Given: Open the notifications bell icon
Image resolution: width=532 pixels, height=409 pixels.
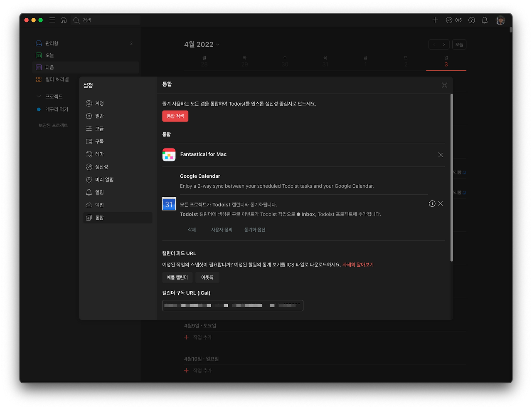Looking at the screenshot, I should coord(485,20).
